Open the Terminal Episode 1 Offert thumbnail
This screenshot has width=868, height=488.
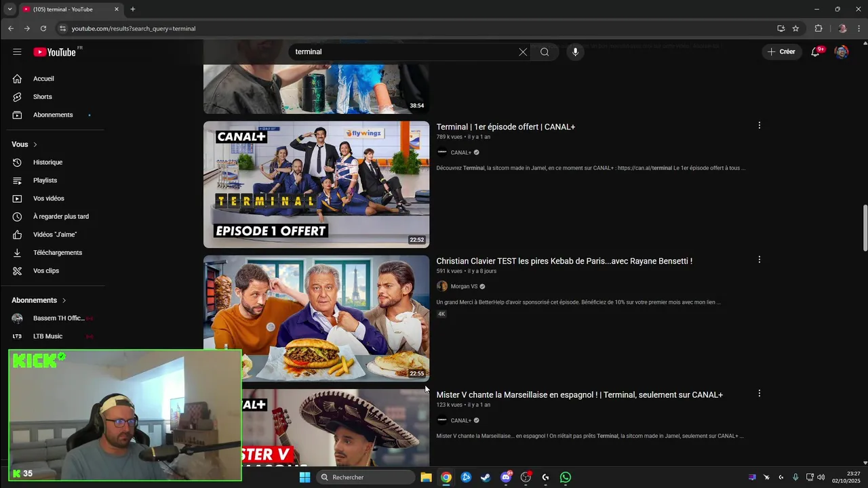point(316,184)
